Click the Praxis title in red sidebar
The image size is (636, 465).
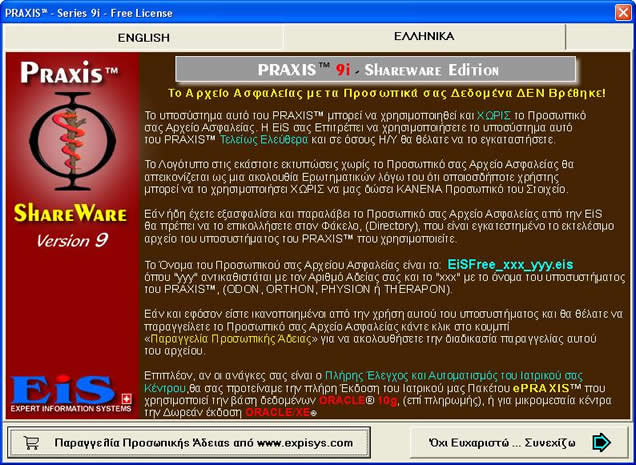click(x=69, y=73)
